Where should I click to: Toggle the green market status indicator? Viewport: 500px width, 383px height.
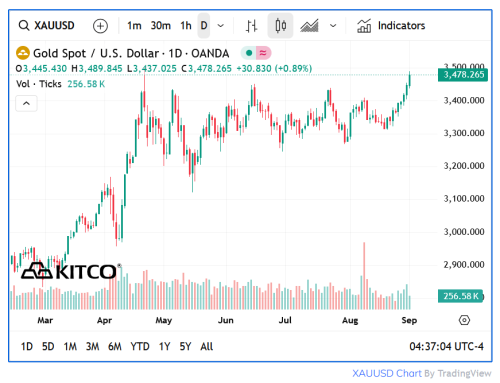pos(249,53)
